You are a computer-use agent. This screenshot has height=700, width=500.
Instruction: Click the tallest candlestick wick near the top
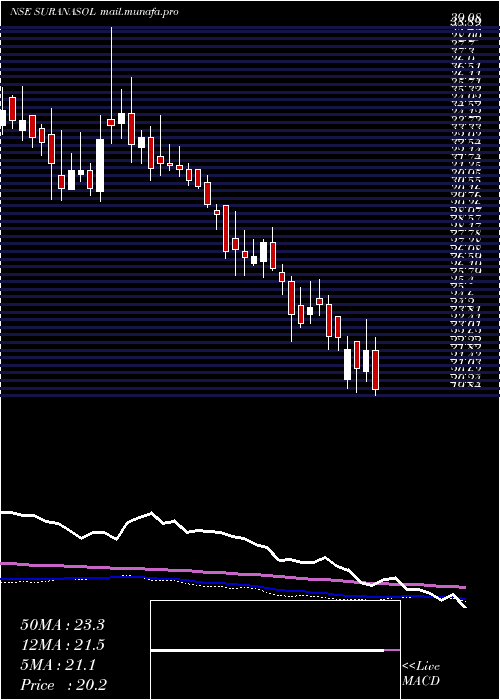pyautogui.click(x=111, y=85)
